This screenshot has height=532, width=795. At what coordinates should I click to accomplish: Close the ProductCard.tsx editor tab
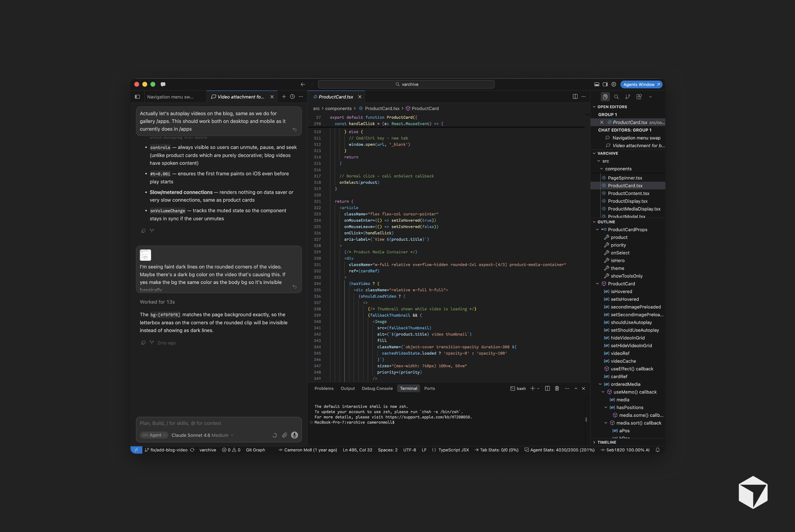click(360, 97)
